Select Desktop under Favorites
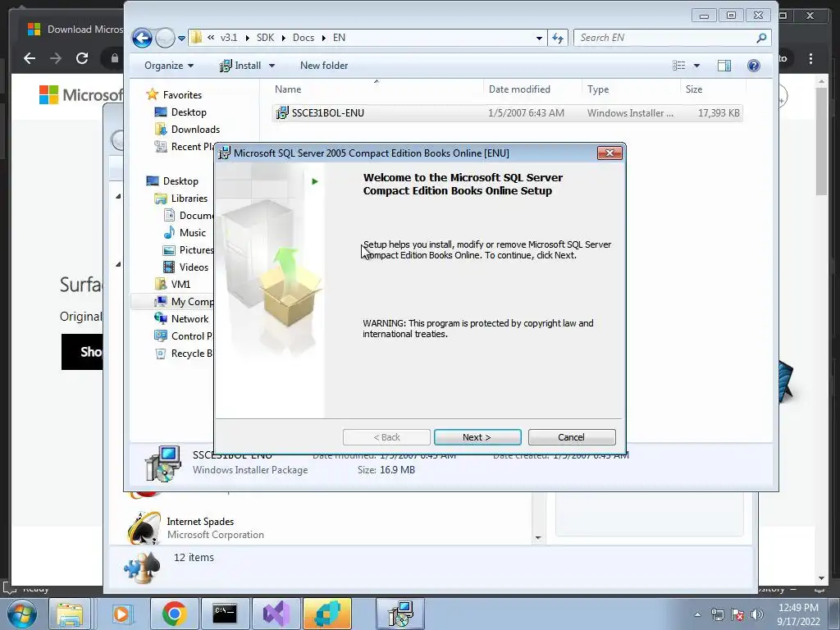 189,112
